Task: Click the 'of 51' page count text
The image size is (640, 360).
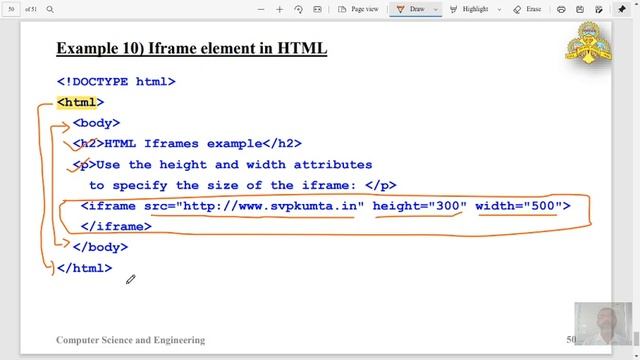Action: pyautogui.click(x=31, y=9)
